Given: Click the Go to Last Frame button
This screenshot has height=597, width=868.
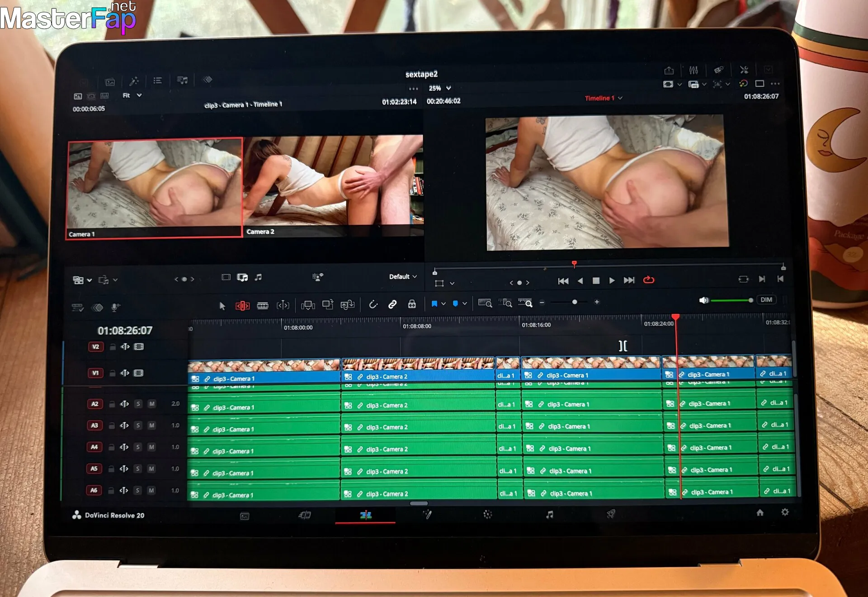Looking at the screenshot, I should [629, 280].
